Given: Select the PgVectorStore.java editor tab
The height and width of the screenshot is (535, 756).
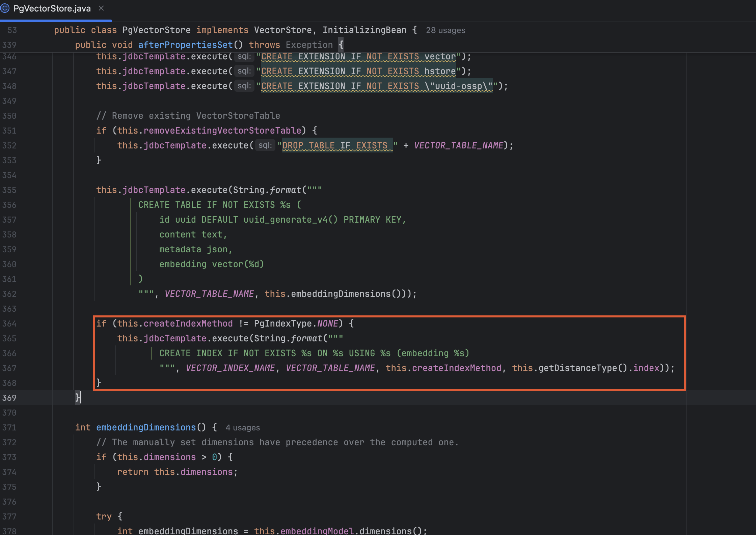Looking at the screenshot, I should pyautogui.click(x=52, y=8).
